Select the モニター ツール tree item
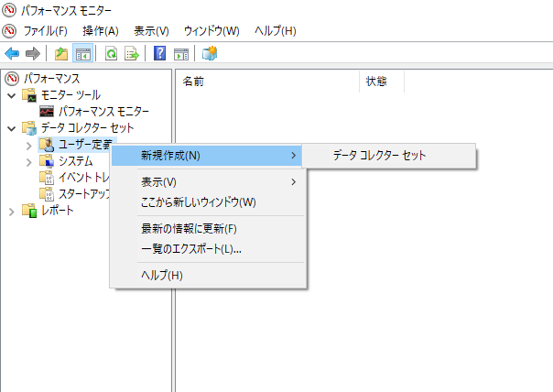 70,95
